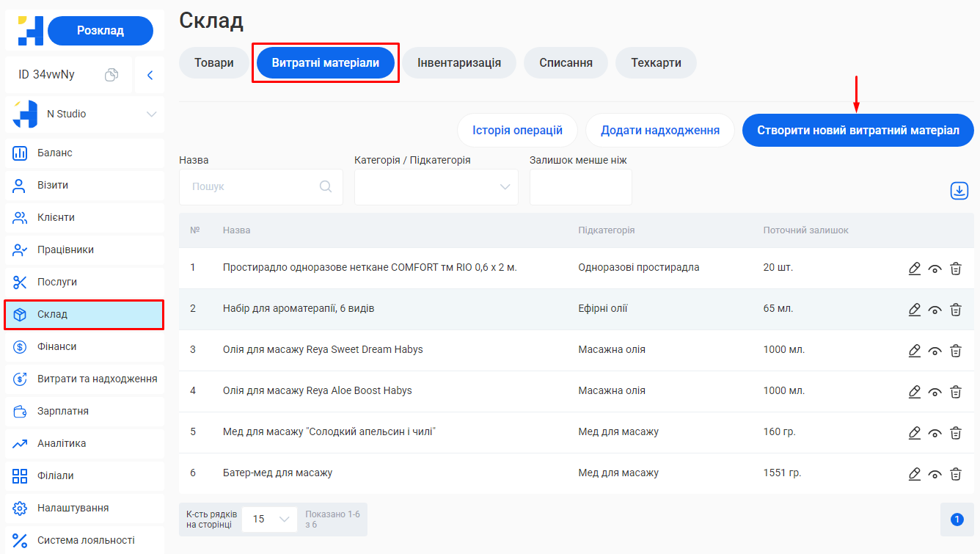
Task: Copy the ID using the copy icon
Action: point(111,75)
